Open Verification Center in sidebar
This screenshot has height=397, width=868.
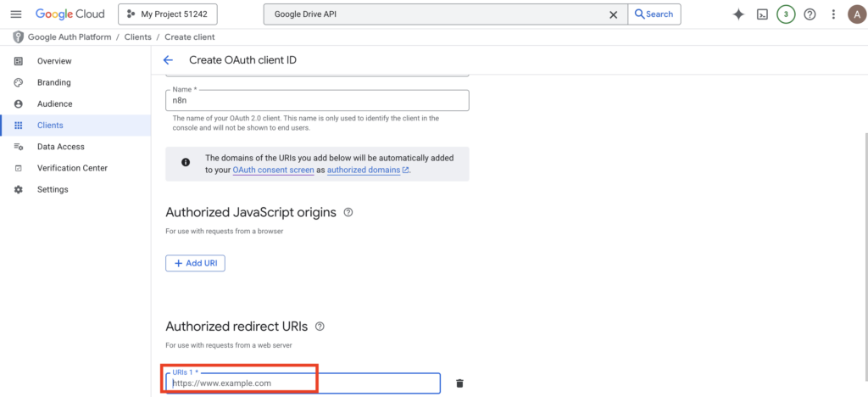(72, 168)
